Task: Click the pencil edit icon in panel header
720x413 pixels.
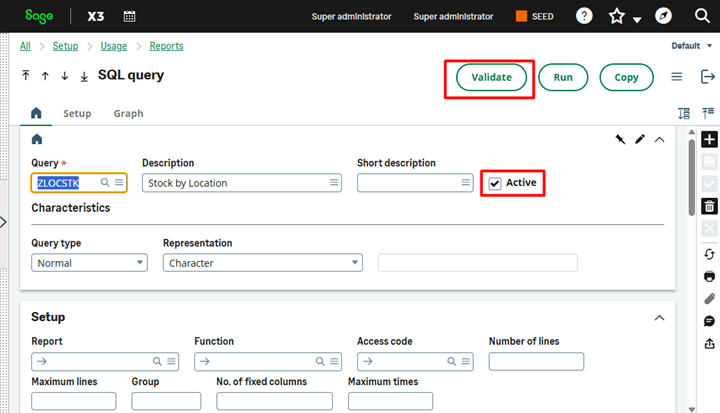Action: [x=640, y=139]
